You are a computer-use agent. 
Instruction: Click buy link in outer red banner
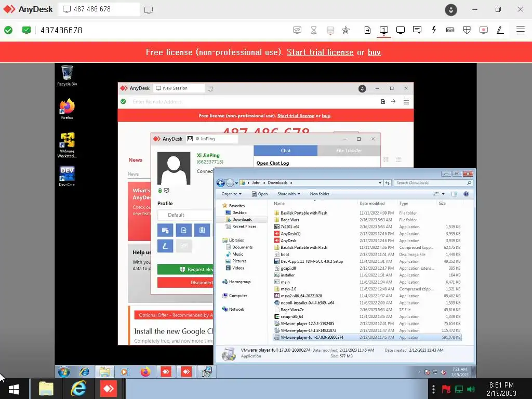point(374,52)
